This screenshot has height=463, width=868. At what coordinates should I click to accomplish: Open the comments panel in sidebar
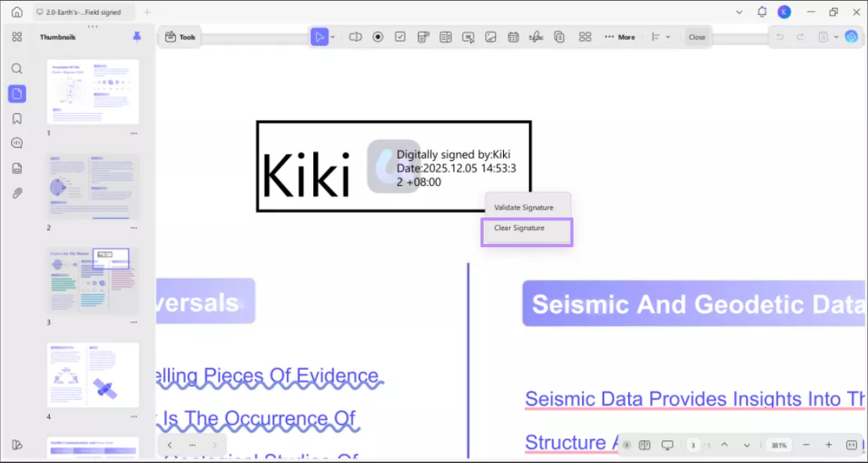pos(16,142)
